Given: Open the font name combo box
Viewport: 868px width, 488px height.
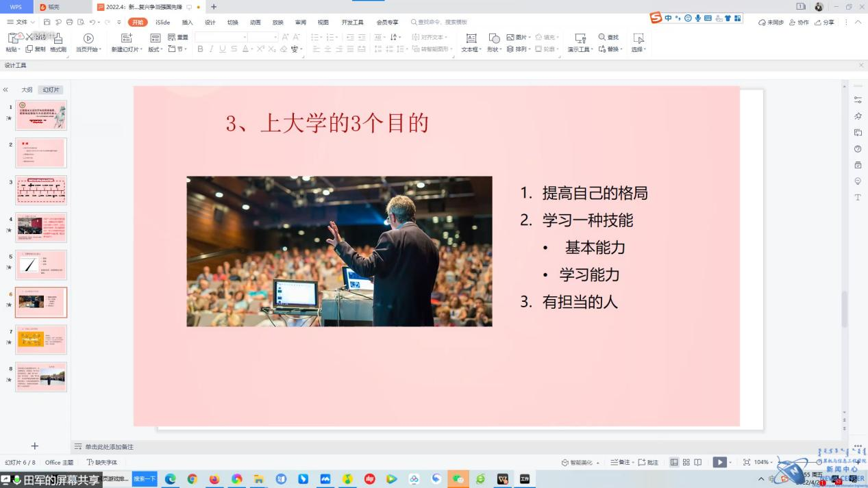Looking at the screenshot, I should (x=221, y=37).
